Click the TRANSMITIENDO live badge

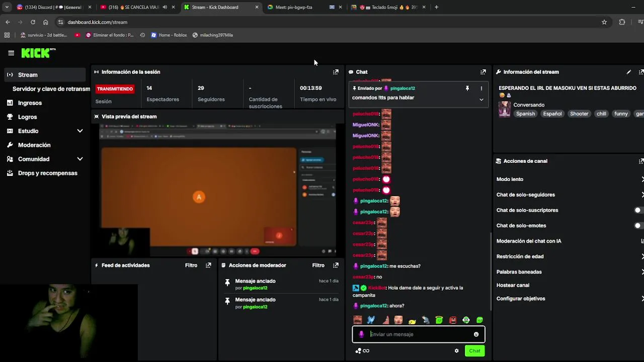click(x=115, y=89)
